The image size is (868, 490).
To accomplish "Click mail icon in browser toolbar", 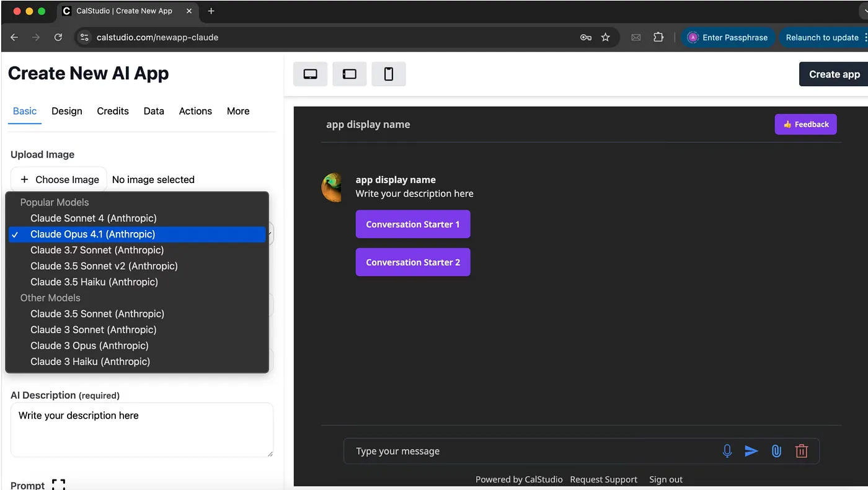I will pyautogui.click(x=636, y=37).
